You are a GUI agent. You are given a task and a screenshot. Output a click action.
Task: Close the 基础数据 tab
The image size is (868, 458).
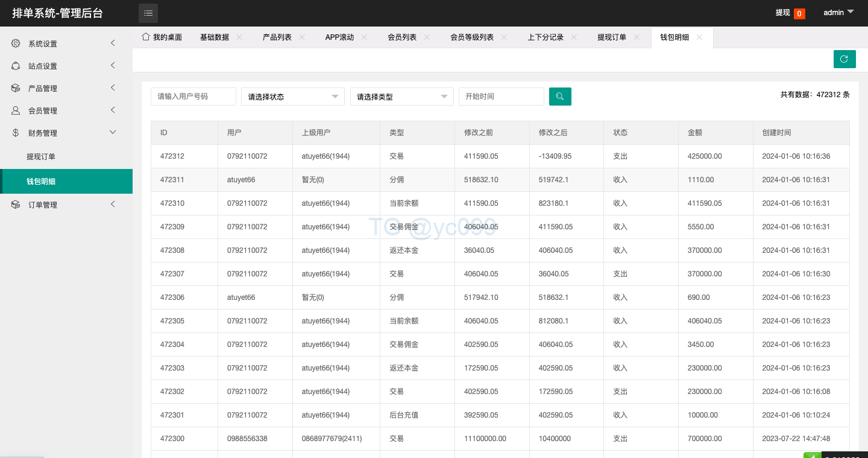click(x=239, y=37)
